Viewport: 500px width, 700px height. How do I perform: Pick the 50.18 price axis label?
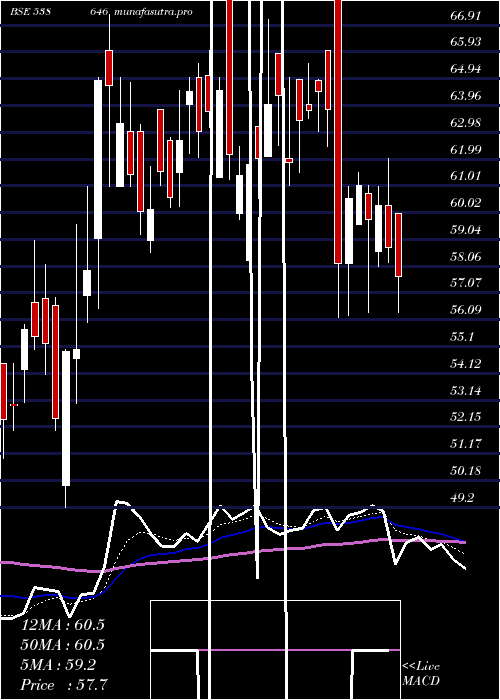(x=466, y=471)
